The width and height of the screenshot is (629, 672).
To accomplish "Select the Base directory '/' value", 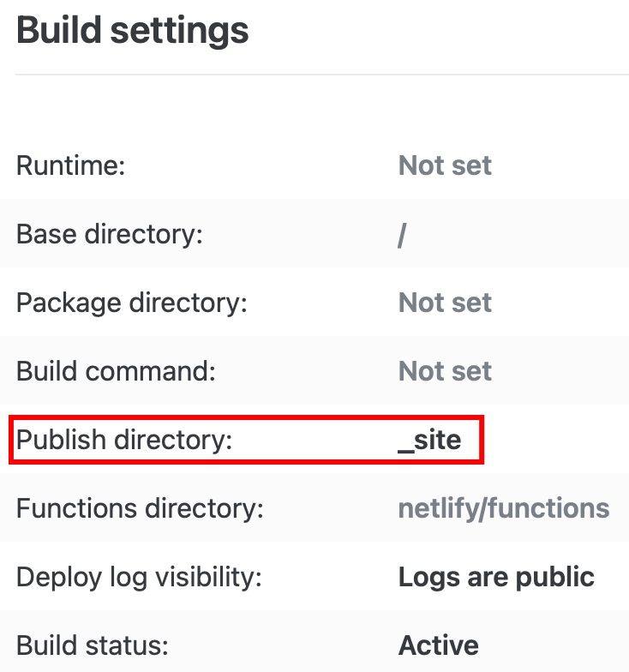I will tap(402, 234).
